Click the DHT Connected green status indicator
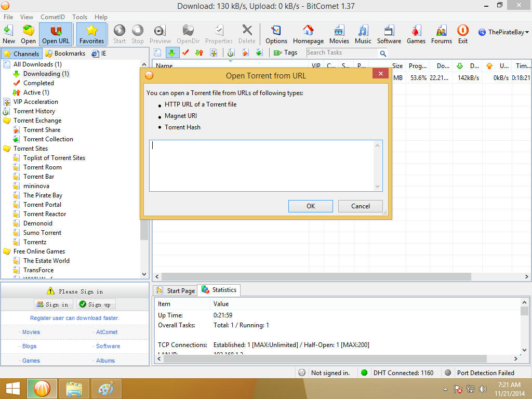 tap(364, 373)
